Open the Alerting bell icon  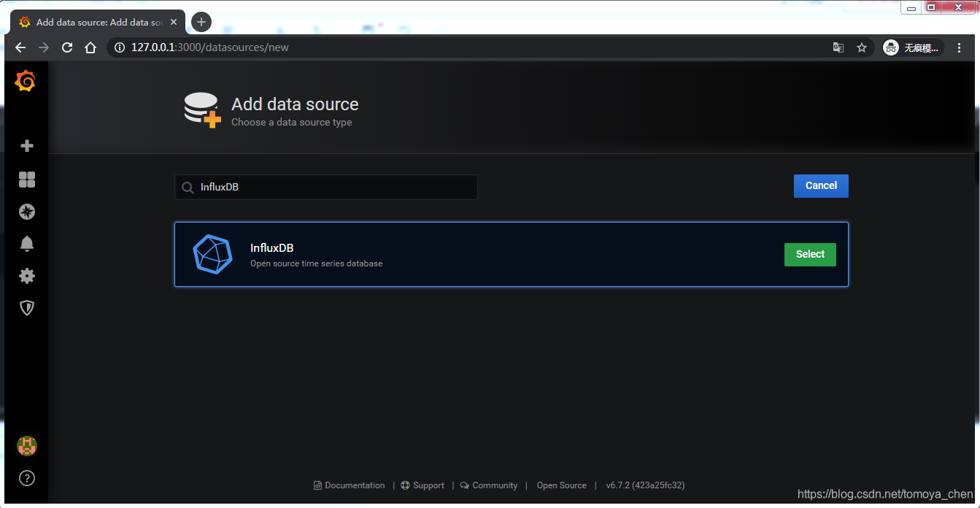[x=27, y=244]
